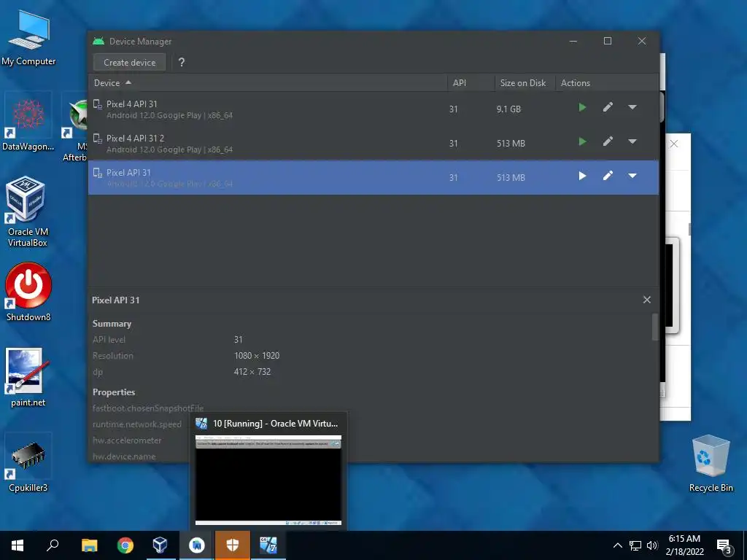
Task: Sort by the Size on Disk column header
Action: (x=525, y=83)
